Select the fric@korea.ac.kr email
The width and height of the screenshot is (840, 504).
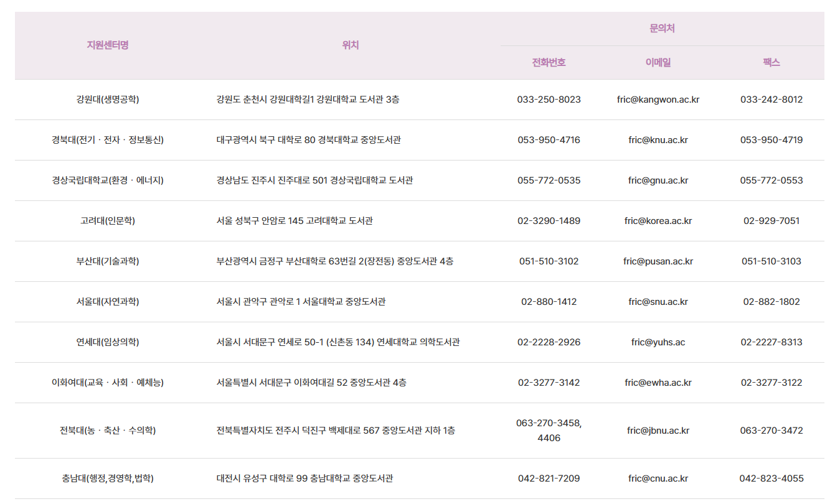[658, 221]
